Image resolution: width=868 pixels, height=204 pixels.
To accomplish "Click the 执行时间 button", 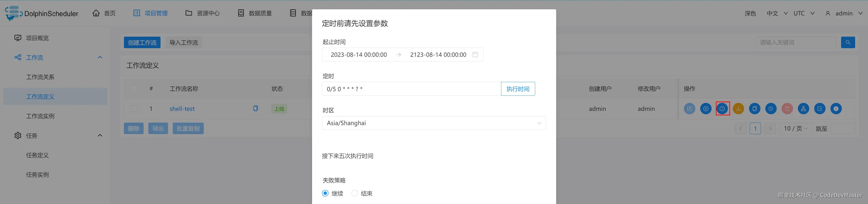I will [x=518, y=89].
